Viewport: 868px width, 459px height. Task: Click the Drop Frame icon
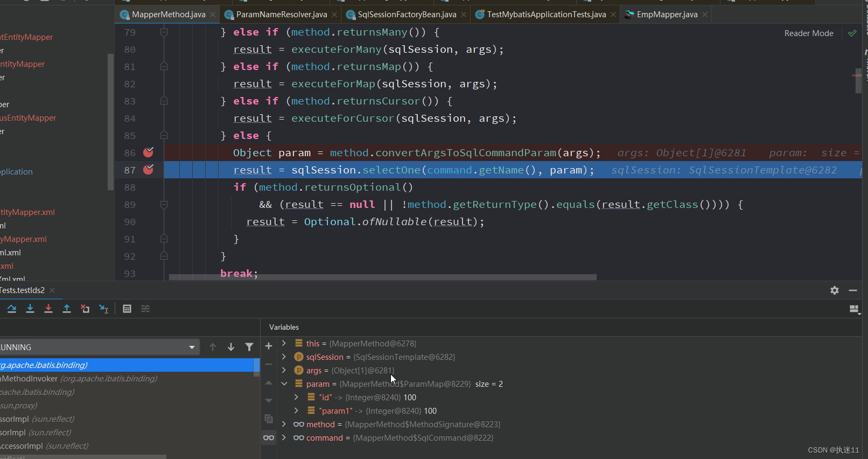click(85, 309)
